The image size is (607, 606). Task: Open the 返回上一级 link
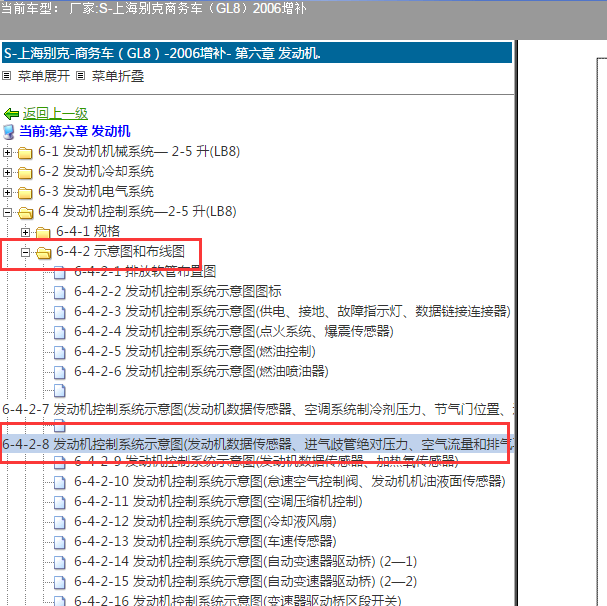[55, 113]
